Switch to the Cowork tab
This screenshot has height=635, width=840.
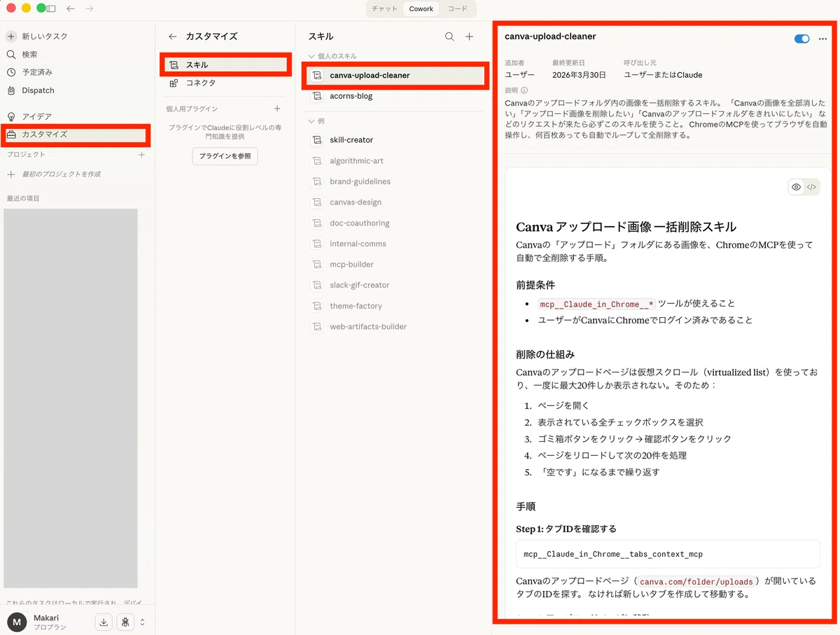(421, 9)
